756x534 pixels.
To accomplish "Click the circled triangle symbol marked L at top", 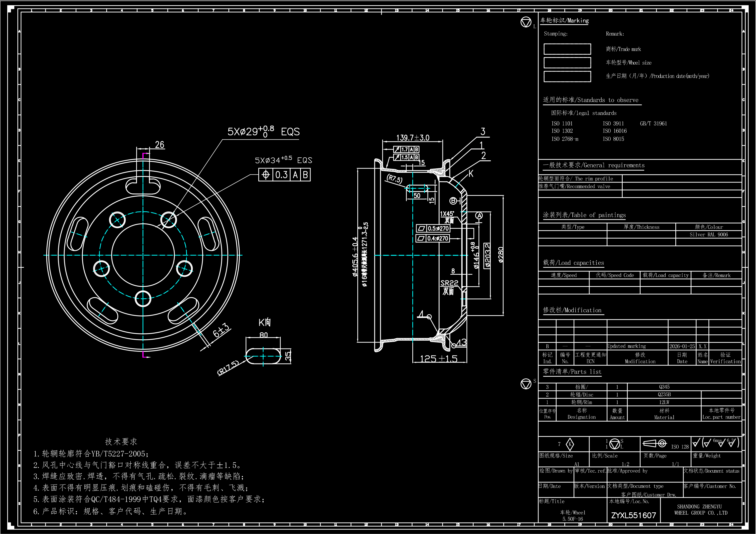I will pyautogui.click(x=526, y=22).
